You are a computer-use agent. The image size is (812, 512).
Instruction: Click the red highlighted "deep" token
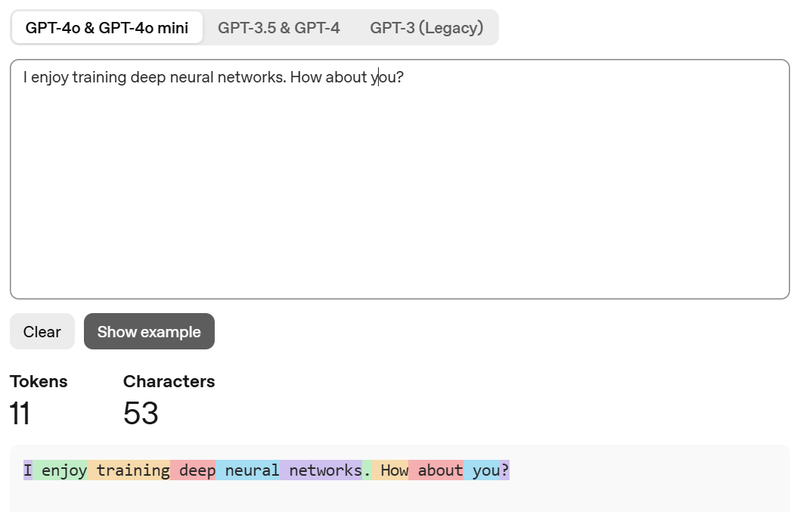coord(194,470)
